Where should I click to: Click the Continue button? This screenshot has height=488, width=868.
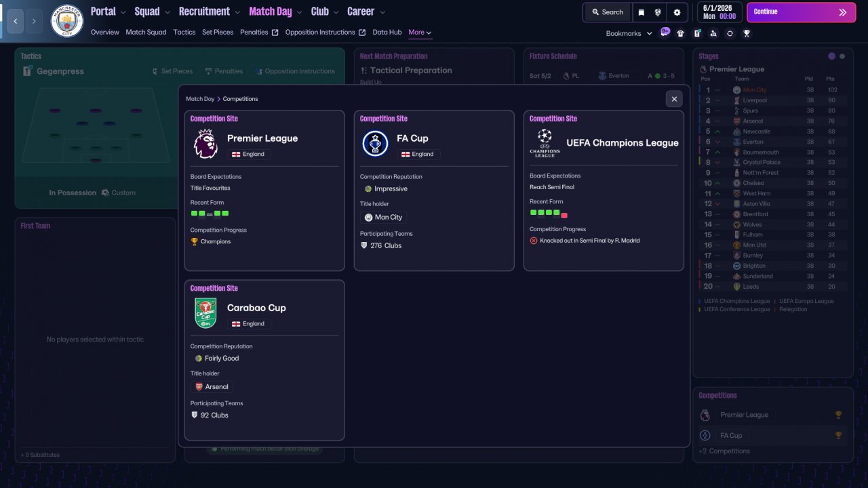802,12
